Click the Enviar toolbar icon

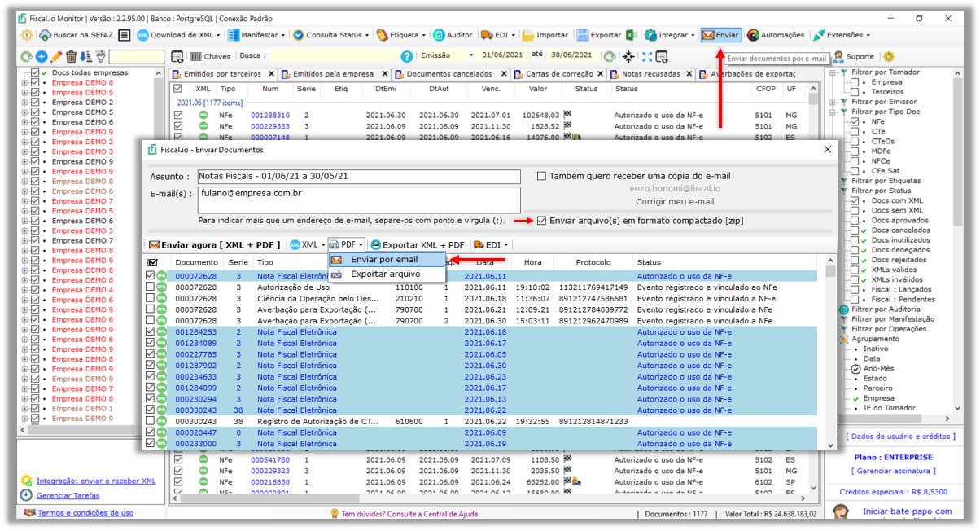coord(720,36)
